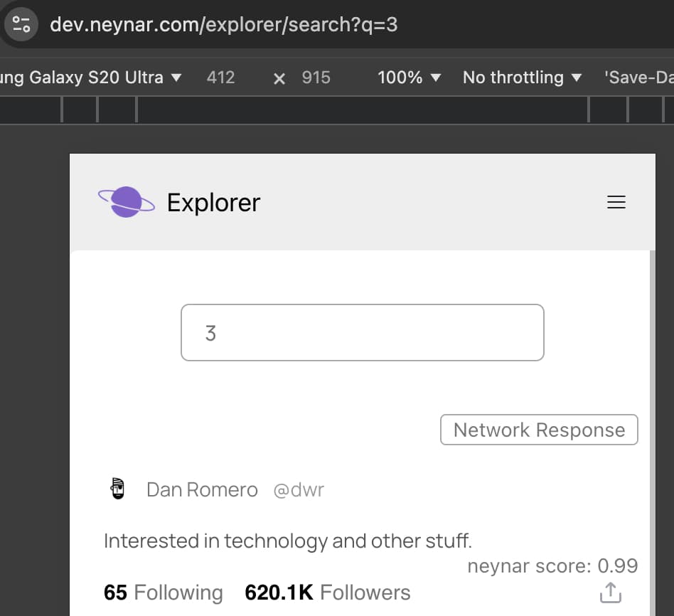Click the × icon between the dimension fields
The image size is (674, 616).
pyautogui.click(x=279, y=78)
